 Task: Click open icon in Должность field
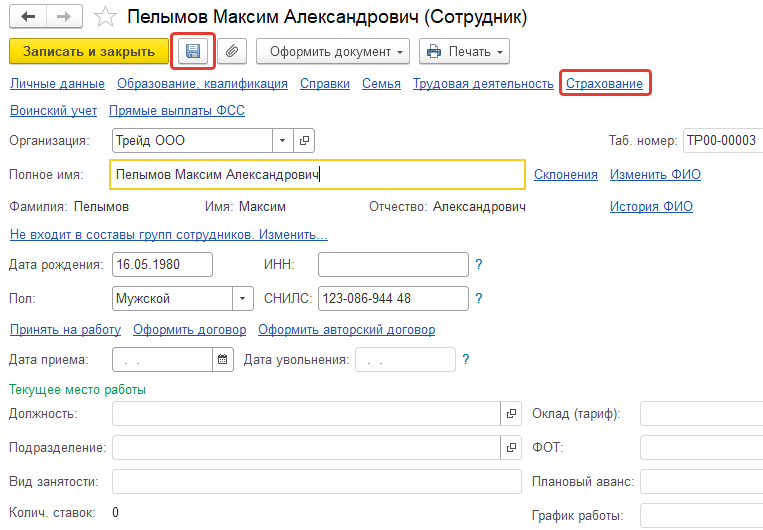click(512, 413)
